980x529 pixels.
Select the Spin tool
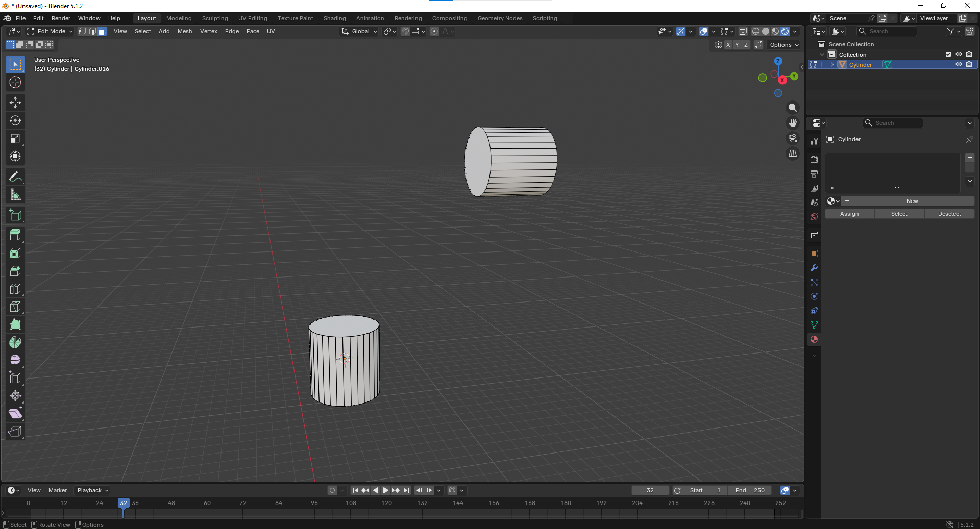[x=15, y=342]
